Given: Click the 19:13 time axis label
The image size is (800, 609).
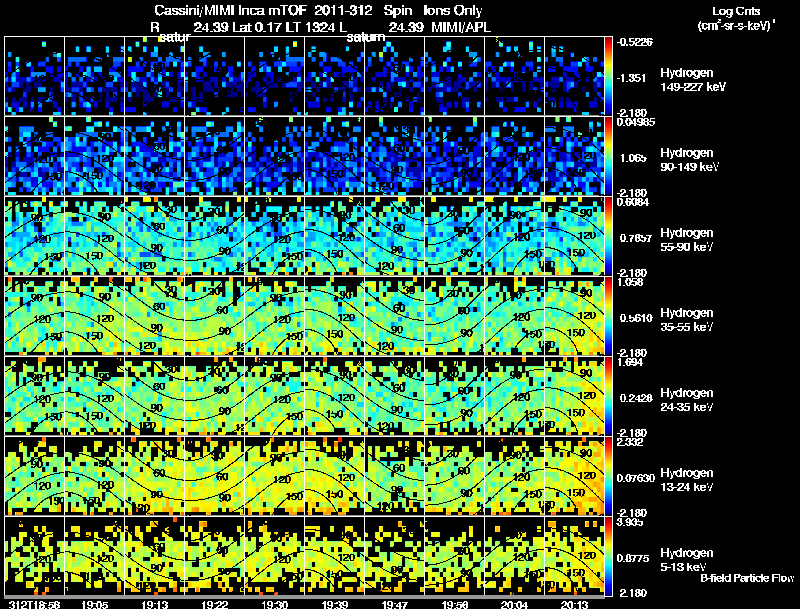Looking at the screenshot, I should click(155, 604).
